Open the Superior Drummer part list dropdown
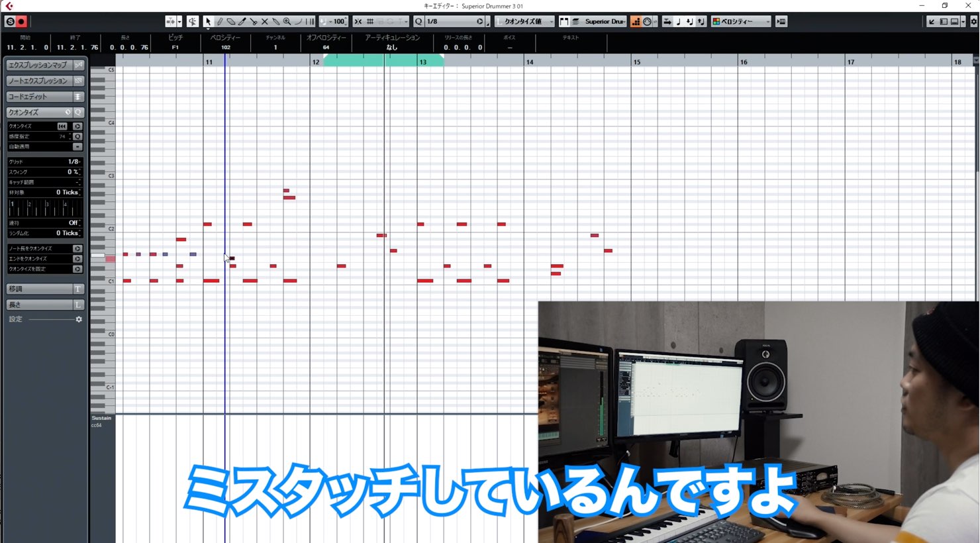This screenshot has width=980, height=543. [605, 21]
